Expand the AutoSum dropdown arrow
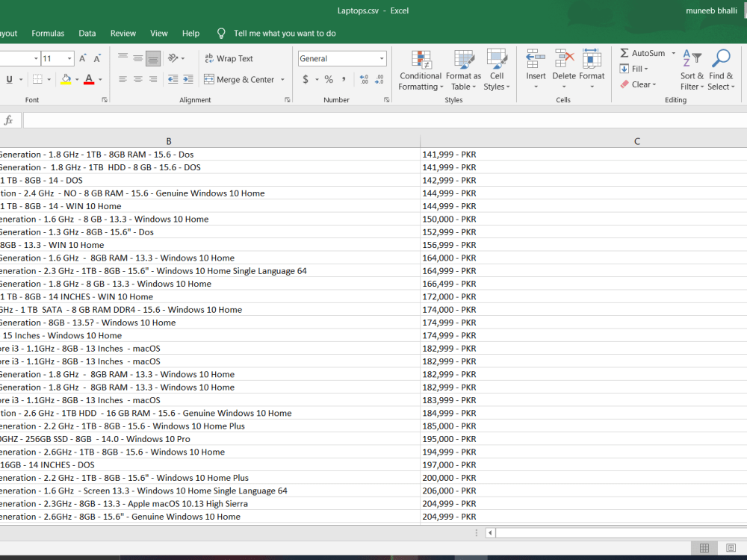Screen dimensions: 747x560 coord(673,53)
